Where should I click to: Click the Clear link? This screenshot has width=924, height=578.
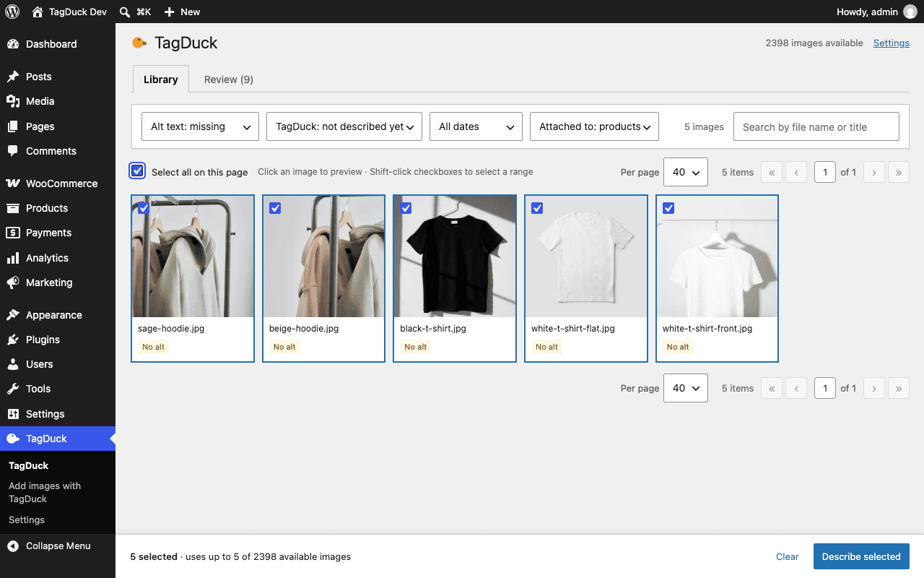(x=788, y=556)
